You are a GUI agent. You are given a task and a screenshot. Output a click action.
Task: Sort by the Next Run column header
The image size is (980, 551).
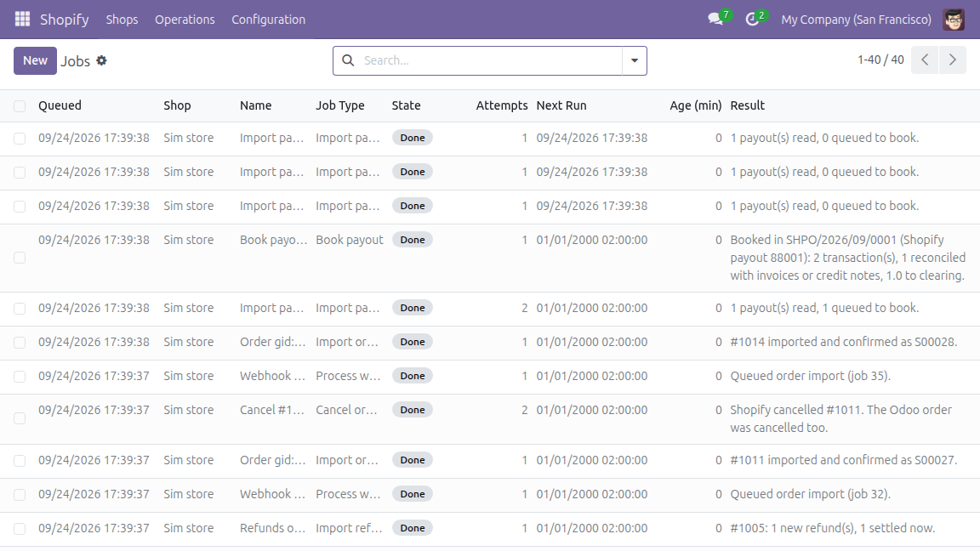pyautogui.click(x=561, y=105)
